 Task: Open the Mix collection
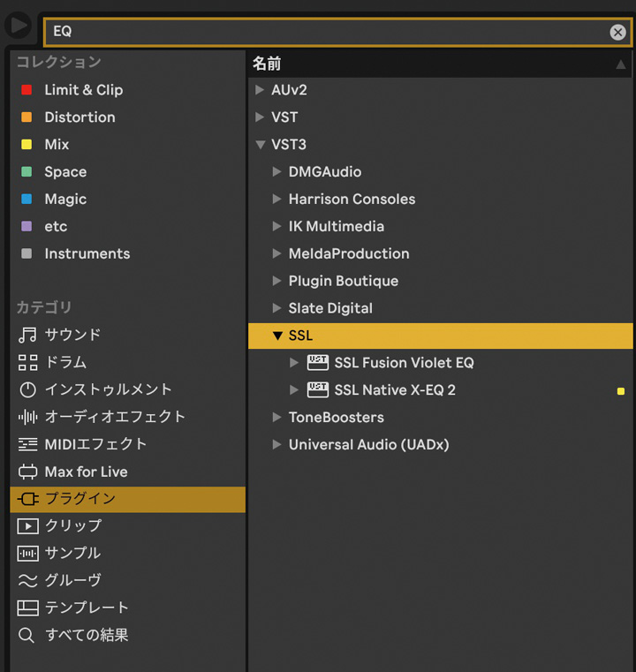tap(57, 145)
